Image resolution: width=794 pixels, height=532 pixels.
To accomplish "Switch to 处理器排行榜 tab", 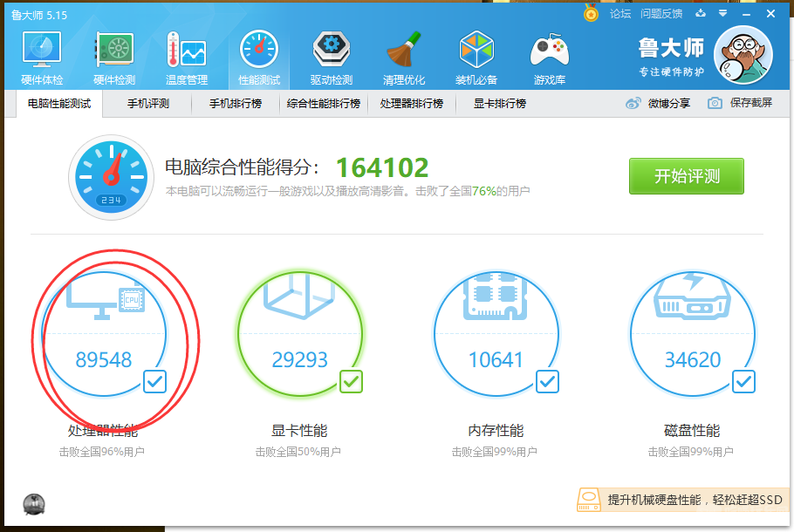I will tap(412, 104).
